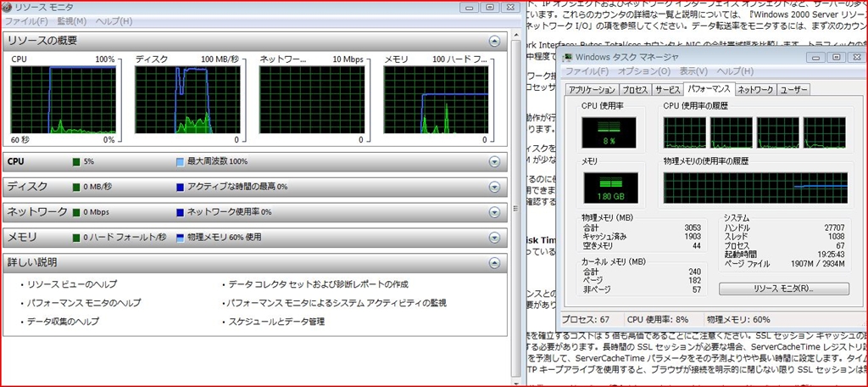Click the blue 物理メモリ 60% 使用 indicator

click(x=180, y=238)
